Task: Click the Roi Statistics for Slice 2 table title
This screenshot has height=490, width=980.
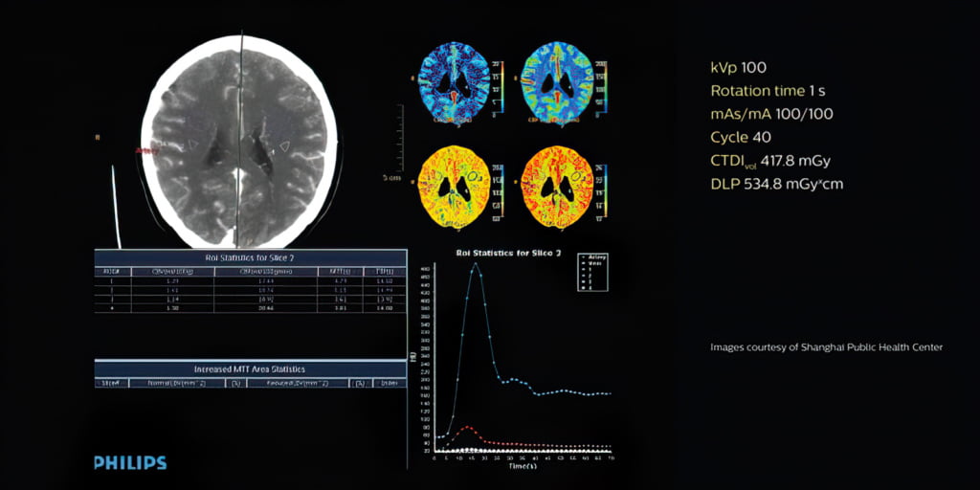Action: (250, 256)
